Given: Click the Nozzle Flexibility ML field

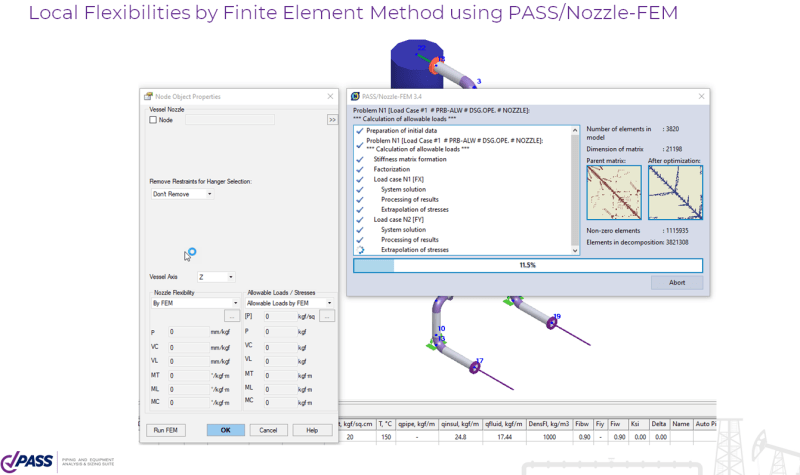Looking at the screenshot, I should coord(188,389).
